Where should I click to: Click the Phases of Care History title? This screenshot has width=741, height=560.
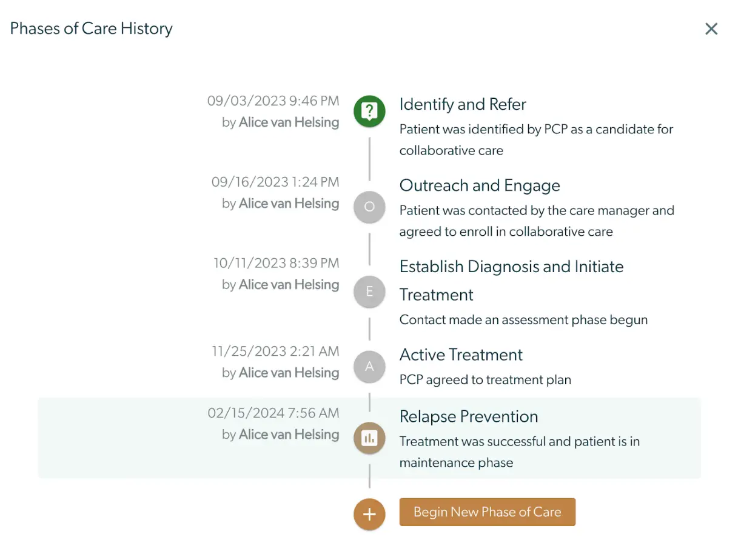90,28
